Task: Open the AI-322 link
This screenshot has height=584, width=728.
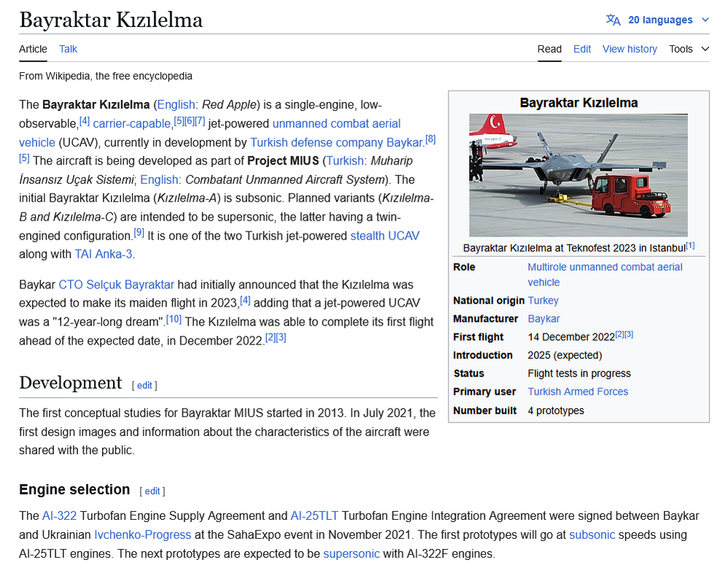Action: tap(59, 515)
